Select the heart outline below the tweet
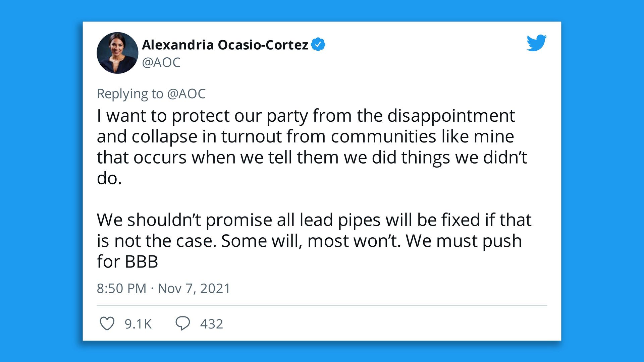Screen dimensions: 644x362 coord(107,323)
